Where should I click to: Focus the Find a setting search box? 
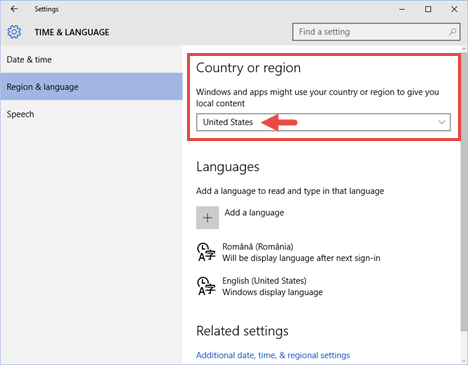coord(376,32)
